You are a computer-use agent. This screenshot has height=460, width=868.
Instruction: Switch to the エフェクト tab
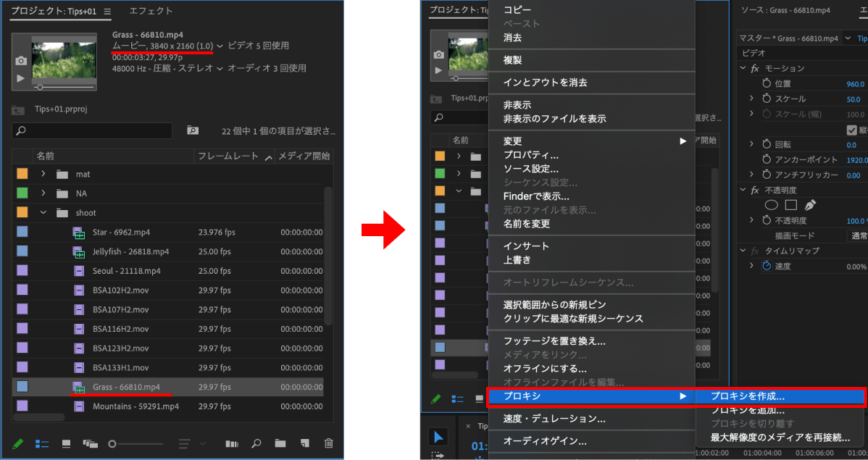coord(151,11)
